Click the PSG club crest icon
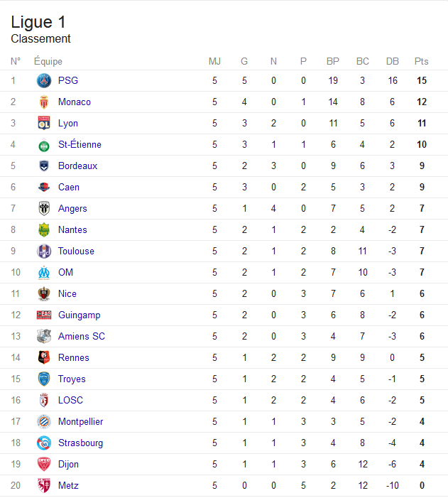 click(44, 81)
